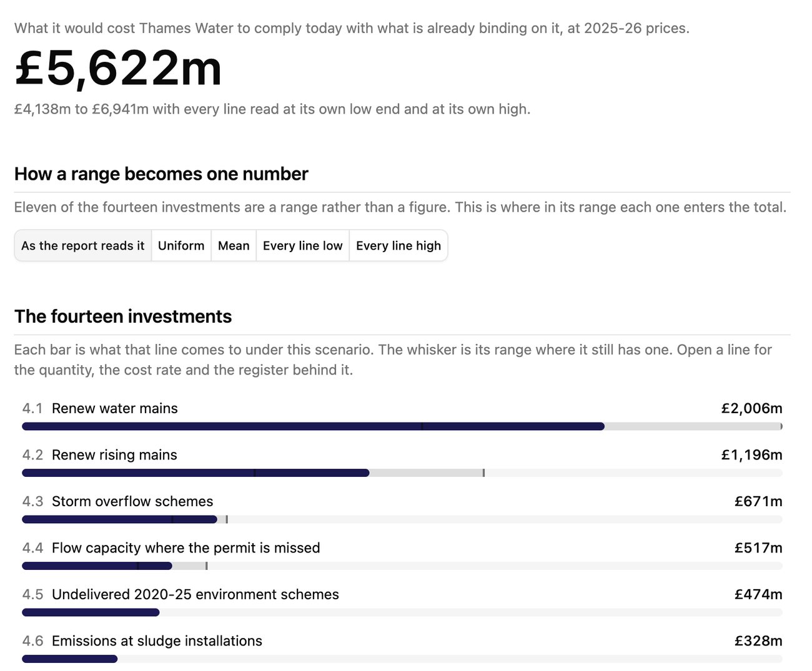
Task: Select the 'As the report reads it' scenario
Action: coord(83,245)
